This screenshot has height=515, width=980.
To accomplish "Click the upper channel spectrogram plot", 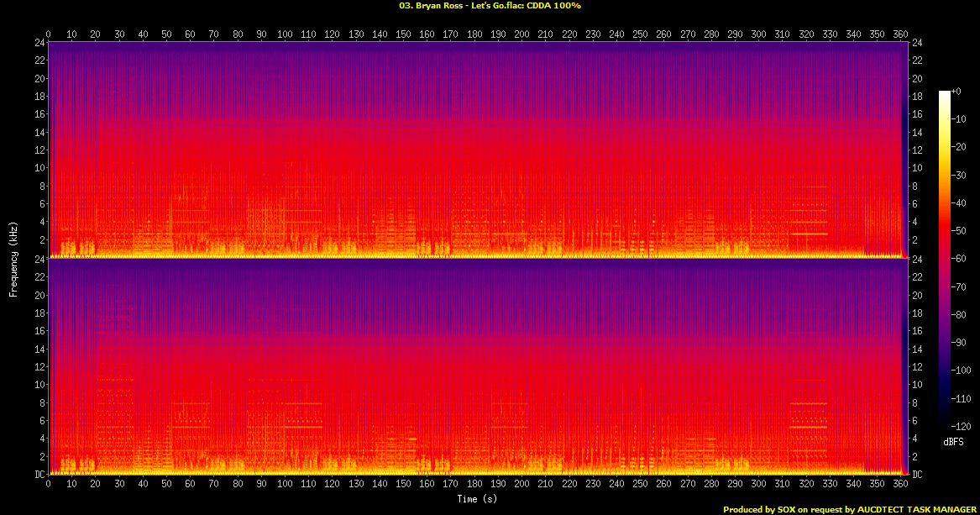I will [x=478, y=150].
